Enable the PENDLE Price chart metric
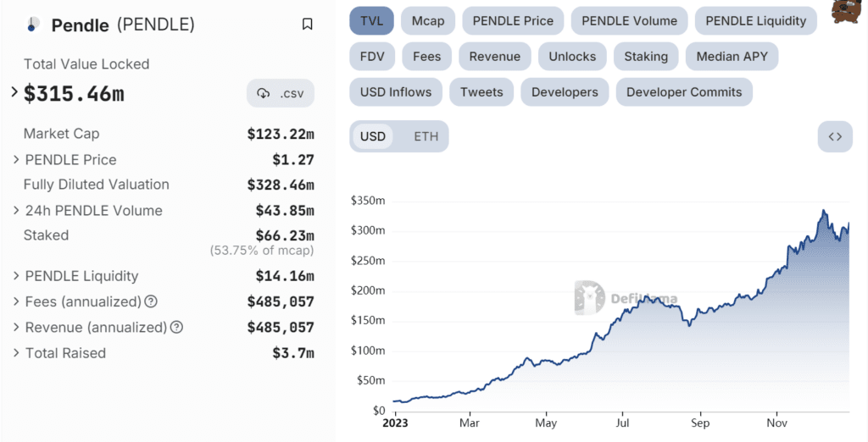Viewport: 868px width, 442px height. pyautogui.click(x=513, y=20)
